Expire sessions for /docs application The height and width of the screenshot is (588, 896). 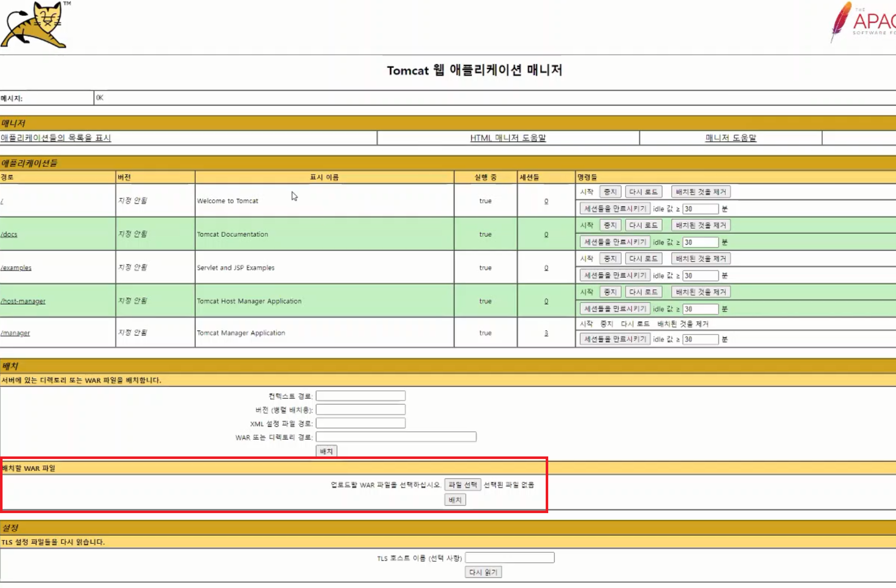[x=615, y=242]
